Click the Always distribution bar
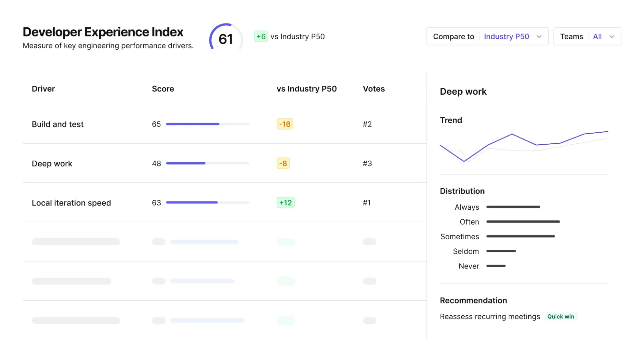This screenshot has width=644, height=363. 514,207
